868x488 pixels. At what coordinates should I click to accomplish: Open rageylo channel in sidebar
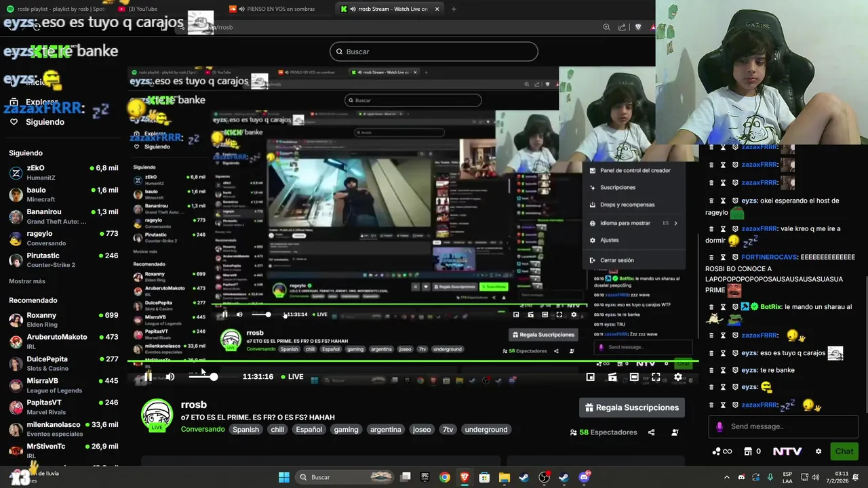tap(64, 238)
